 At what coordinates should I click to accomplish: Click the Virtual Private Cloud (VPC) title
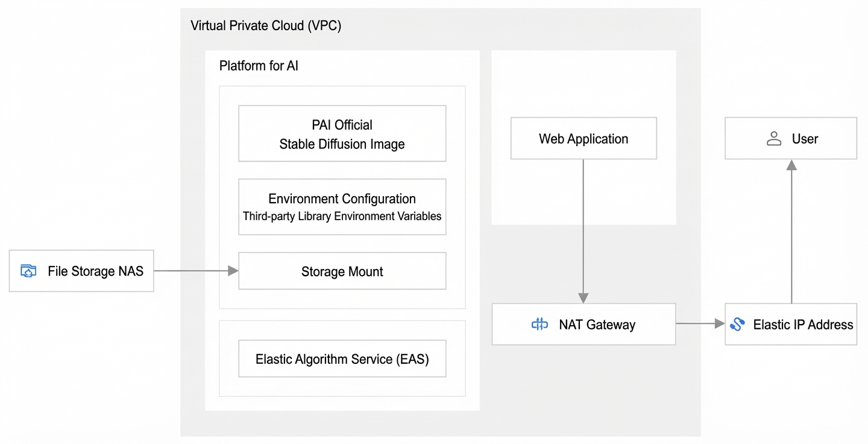(x=266, y=26)
